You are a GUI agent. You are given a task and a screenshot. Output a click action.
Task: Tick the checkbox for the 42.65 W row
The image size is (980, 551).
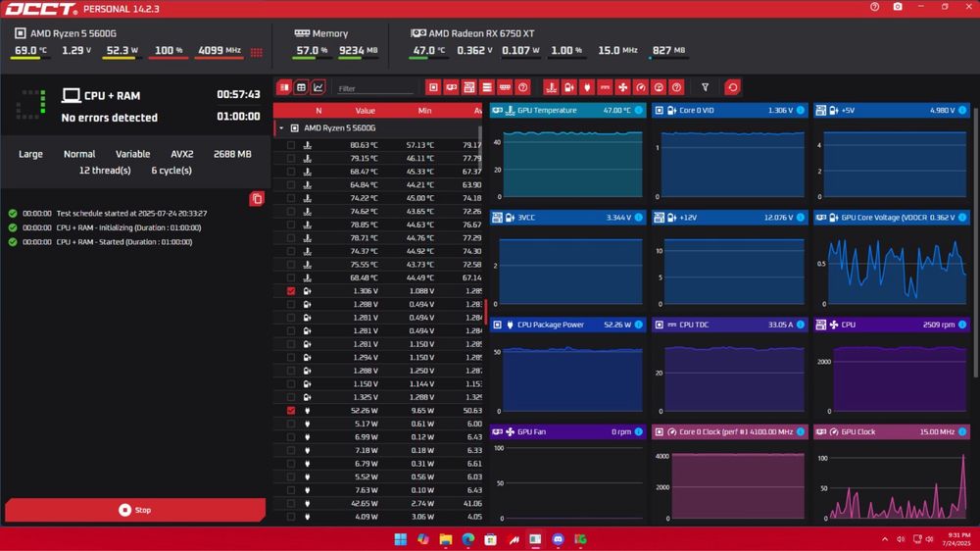tap(291, 504)
